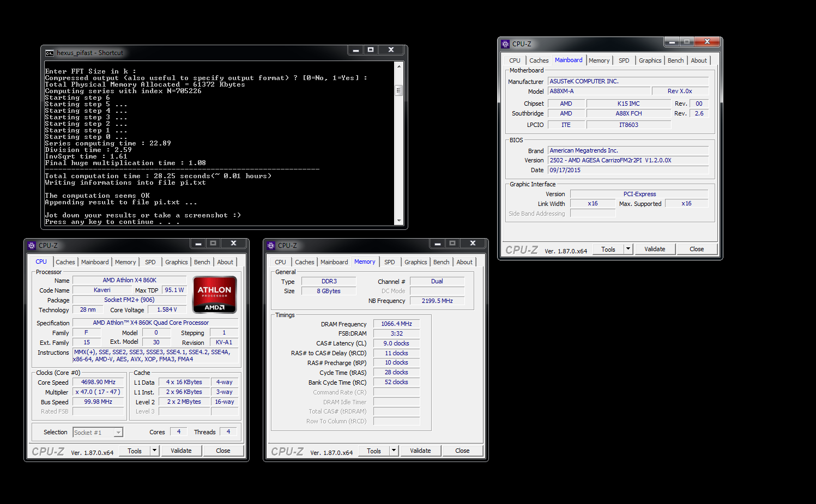Select SPD tab in Mainboard window
816x504 pixels.
(624, 60)
